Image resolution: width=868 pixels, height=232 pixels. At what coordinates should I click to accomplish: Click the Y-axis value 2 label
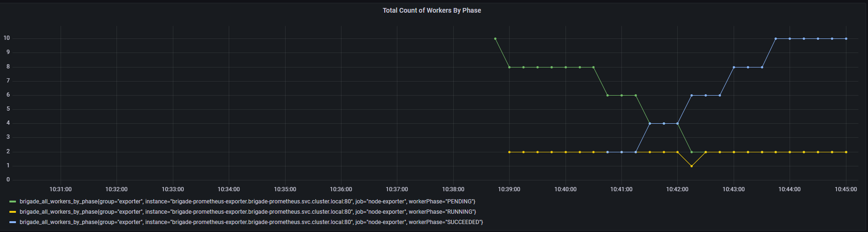[x=8, y=151]
